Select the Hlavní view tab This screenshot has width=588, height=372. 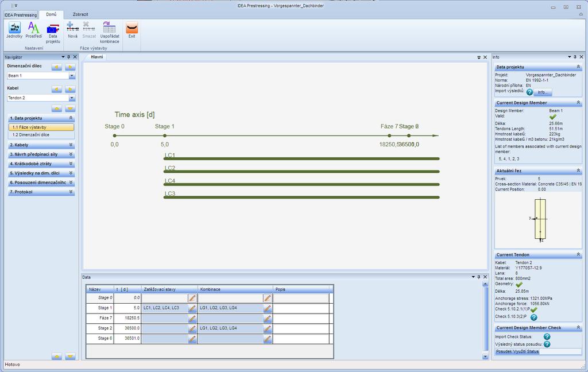coord(96,57)
